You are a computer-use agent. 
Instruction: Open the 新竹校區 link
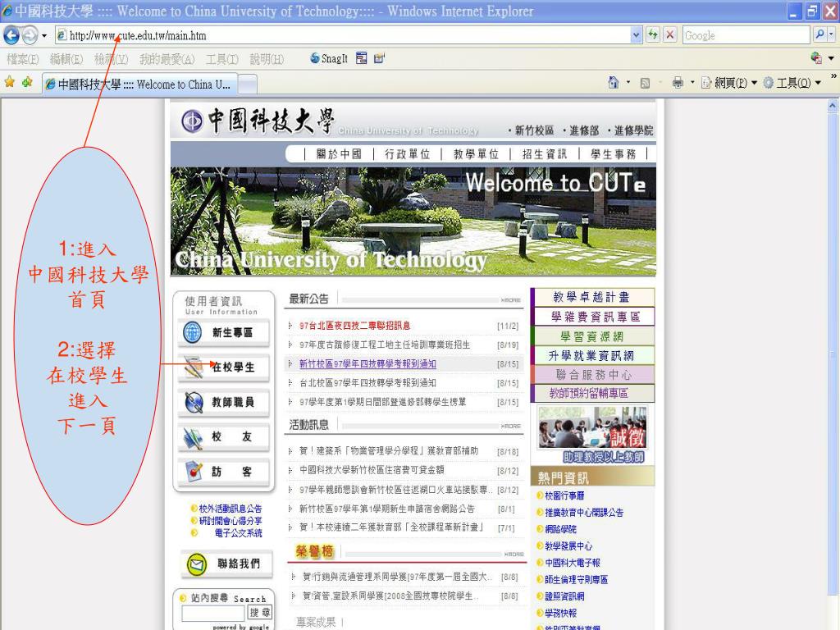pos(533,130)
